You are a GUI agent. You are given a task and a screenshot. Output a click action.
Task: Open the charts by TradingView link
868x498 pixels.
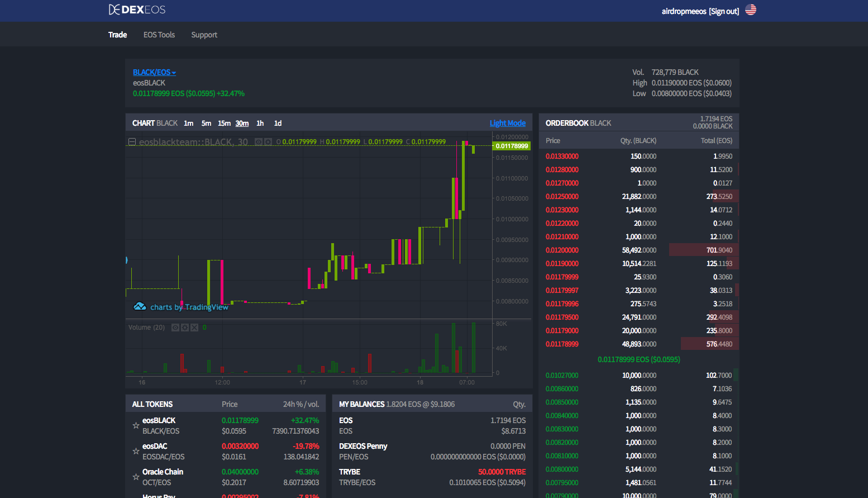[189, 307]
